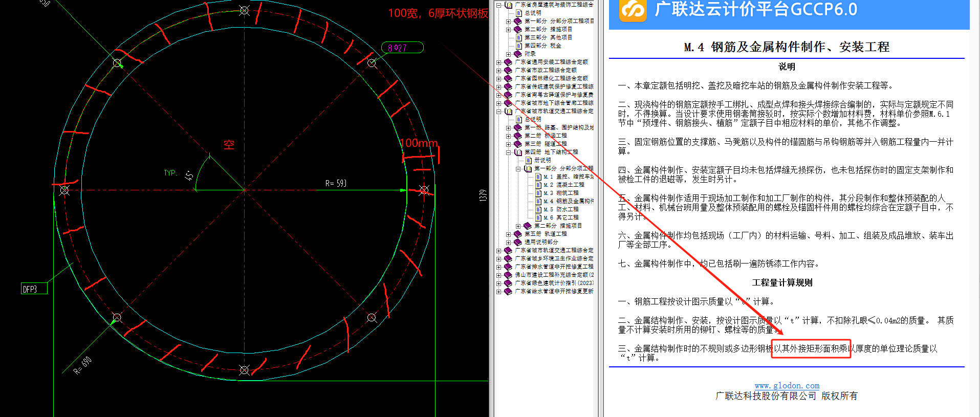Expand 广东省市政工程综合定额 node
This screenshot has width=980, height=417.
pyautogui.click(x=498, y=70)
